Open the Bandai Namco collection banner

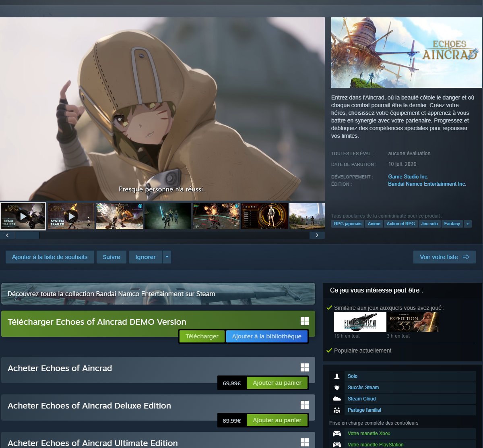[x=158, y=294]
